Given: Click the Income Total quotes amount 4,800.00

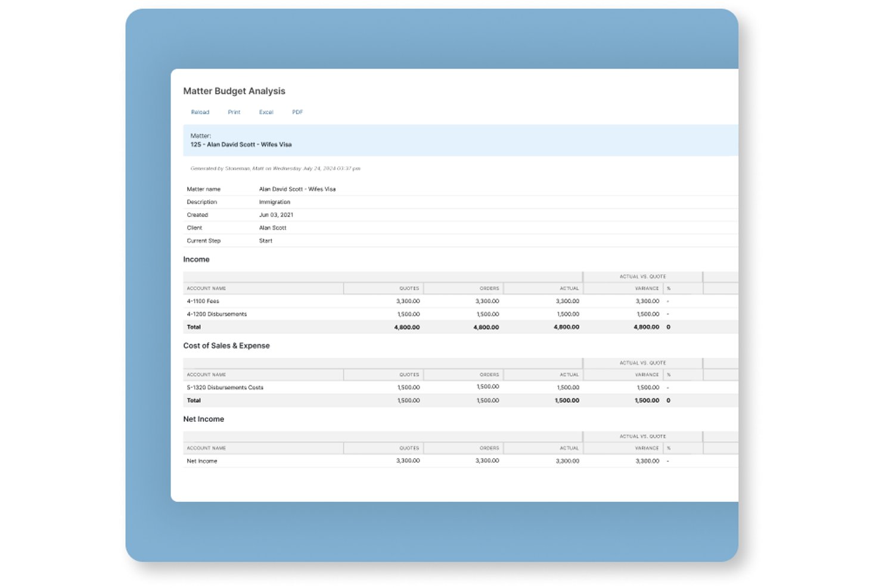Looking at the screenshot, I should tap(407, 328).
